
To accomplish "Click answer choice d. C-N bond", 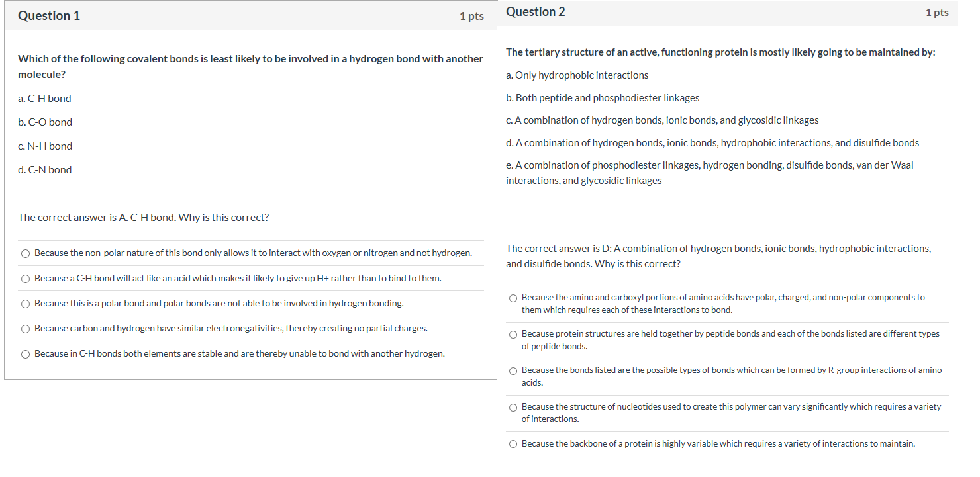I will pos(44,169).
